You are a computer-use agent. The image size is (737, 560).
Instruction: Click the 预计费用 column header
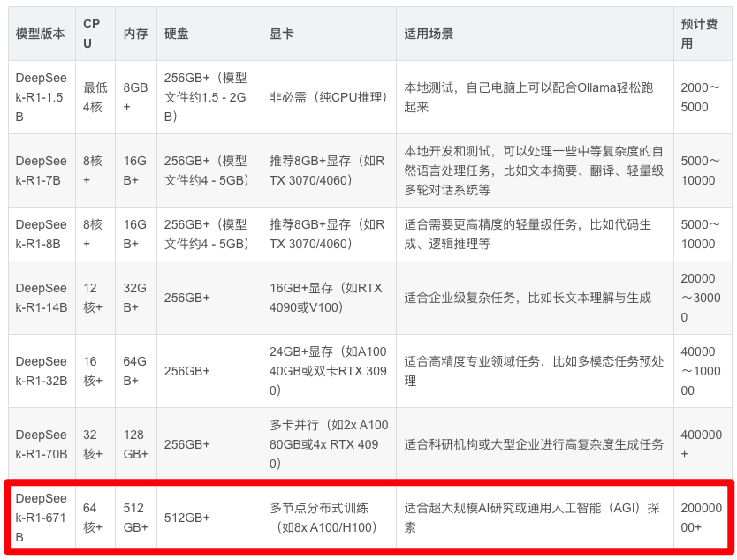tap(703, 34)
